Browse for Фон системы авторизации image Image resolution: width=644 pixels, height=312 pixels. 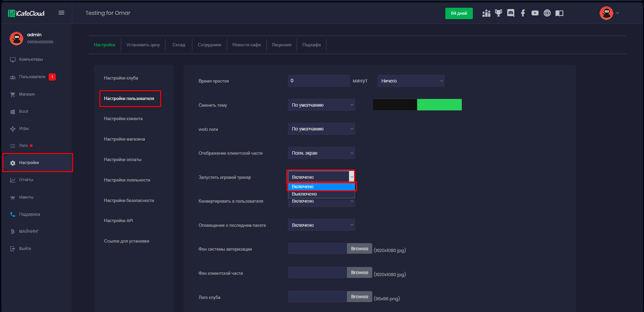click(x=359, y=249)
